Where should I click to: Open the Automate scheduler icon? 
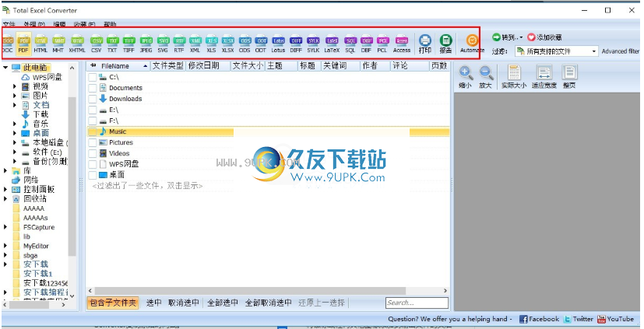click(x=472, y=44)
